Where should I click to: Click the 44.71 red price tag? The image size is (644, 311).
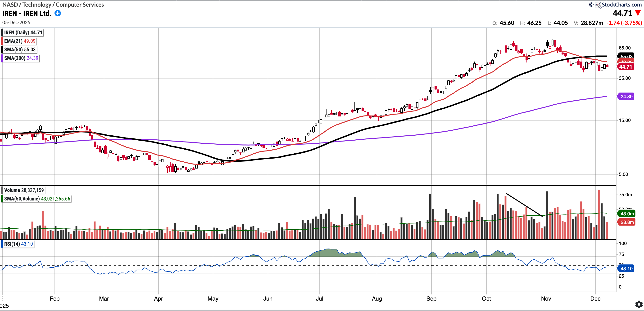[626, 67]
